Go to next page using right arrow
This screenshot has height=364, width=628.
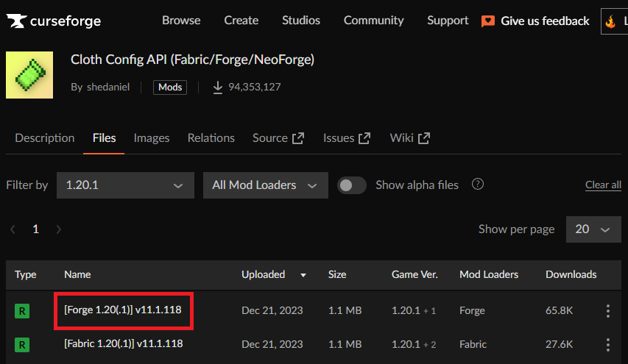[59, 229]
